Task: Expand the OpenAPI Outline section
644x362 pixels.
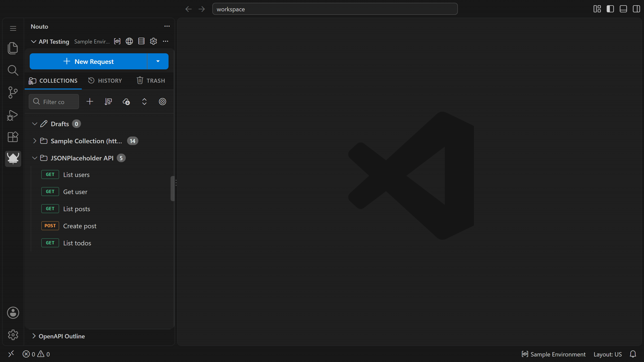Action: coord(34,336)
